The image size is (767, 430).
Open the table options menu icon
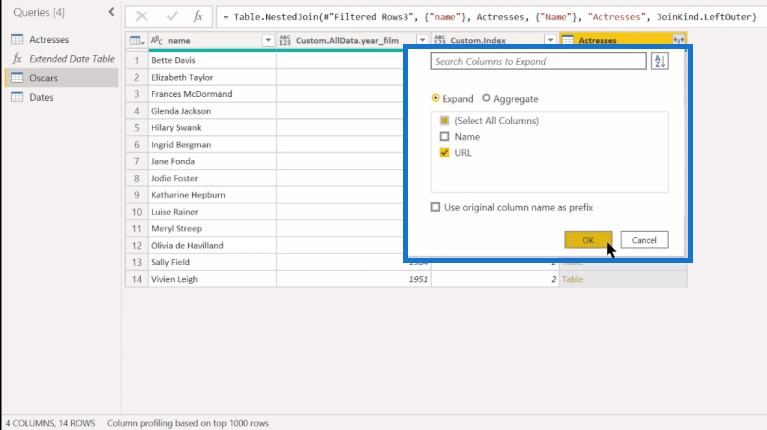[x=136, y=41]
